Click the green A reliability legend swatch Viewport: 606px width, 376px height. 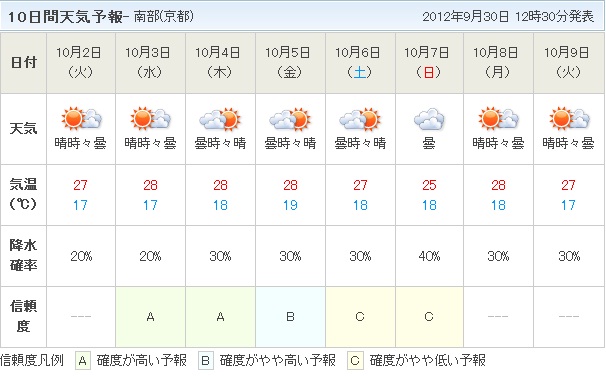82,361
